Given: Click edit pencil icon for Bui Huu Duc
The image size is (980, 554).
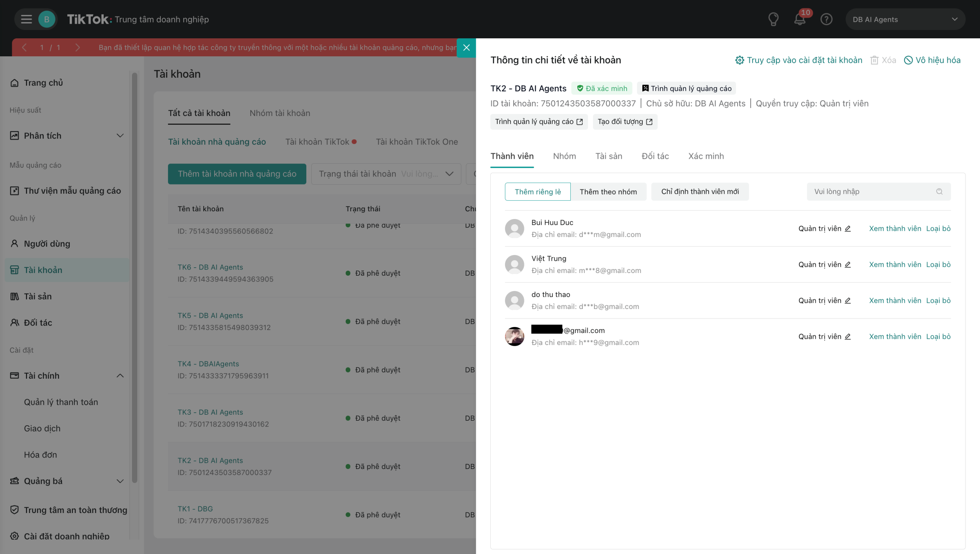Looking at the screenshot, I should pyautogui.click(x=848, y=229).
